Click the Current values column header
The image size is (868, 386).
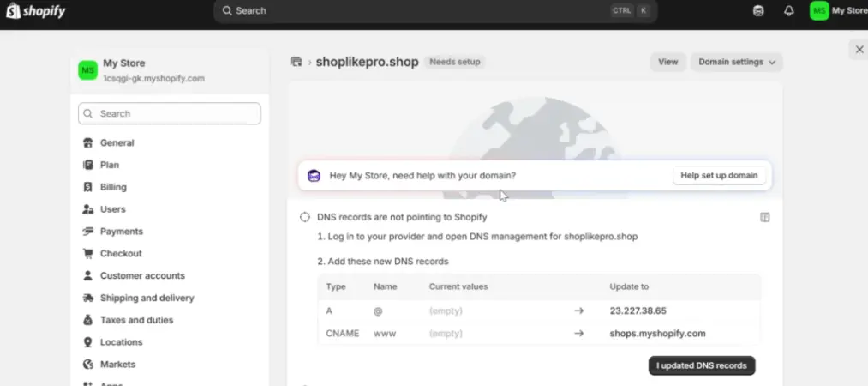coord(458,286)
